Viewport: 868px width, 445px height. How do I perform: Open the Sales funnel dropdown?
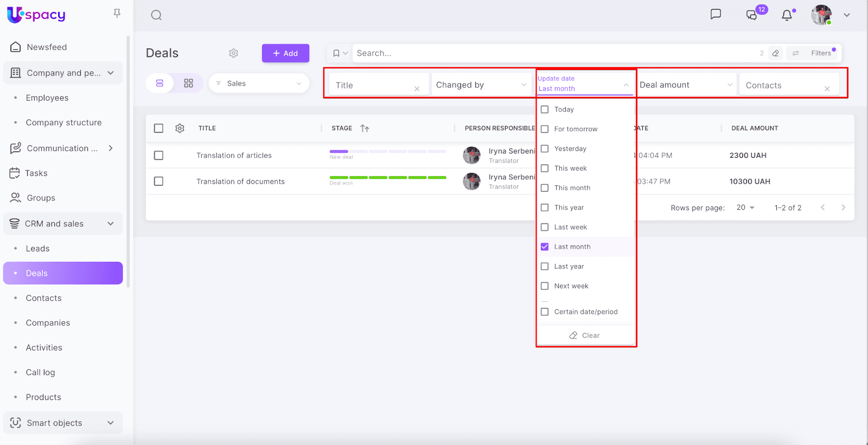(259, 83)
